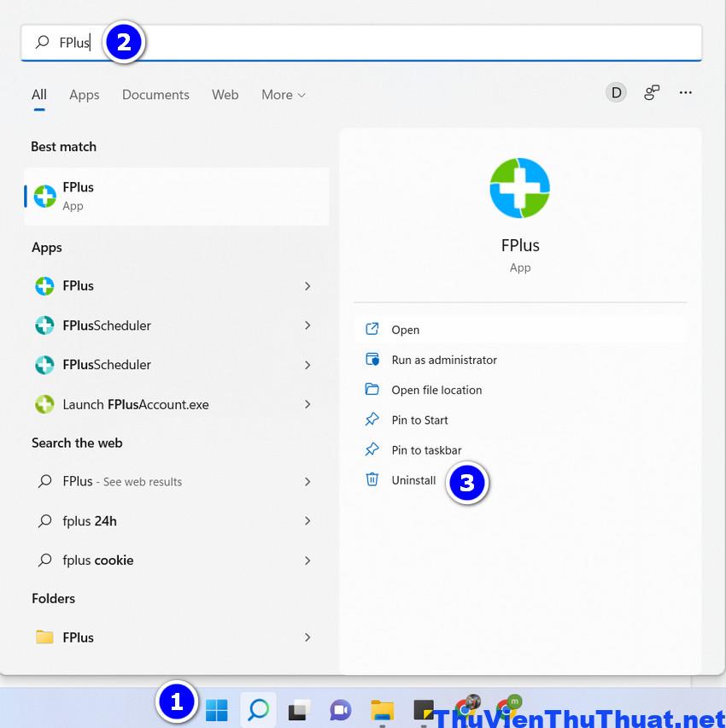Open Task View from the taskbar
726x728 pixels.
[x=300, y=710]
